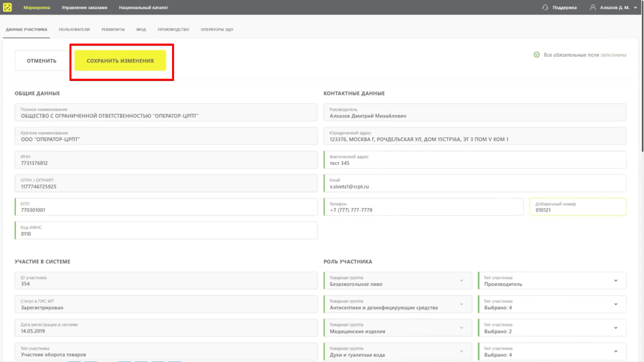Viewport: 644px width, 362px height.
Task: Click the РОЛЬ УЧАСТНИКА heading
Action: click(348, 261)
